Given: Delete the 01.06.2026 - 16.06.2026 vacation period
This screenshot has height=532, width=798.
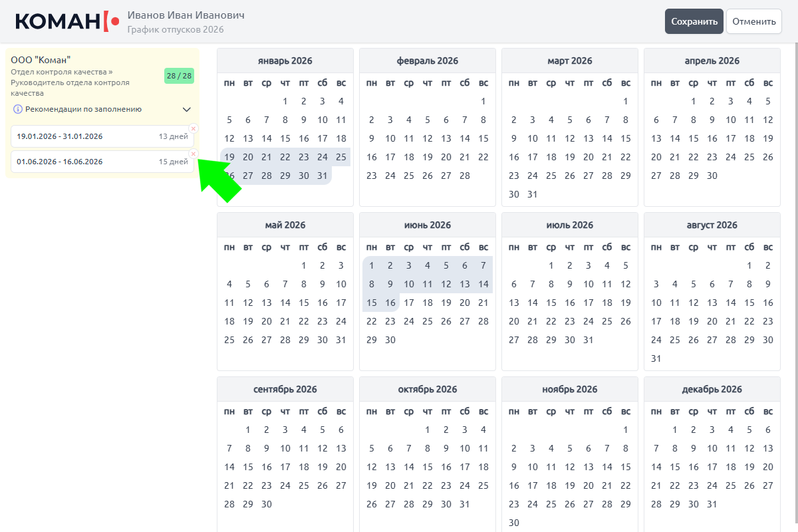Looking at the screenshot, I should tap(194, 154).
